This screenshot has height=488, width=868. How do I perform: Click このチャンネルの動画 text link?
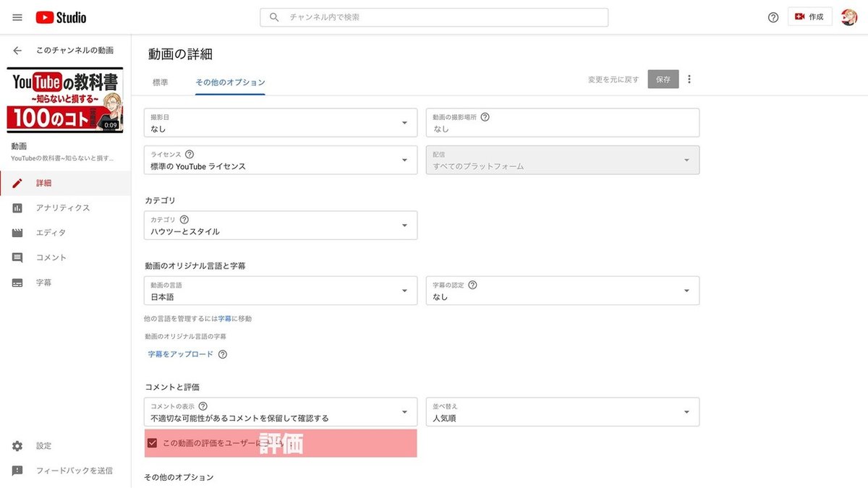coord(75,51)
